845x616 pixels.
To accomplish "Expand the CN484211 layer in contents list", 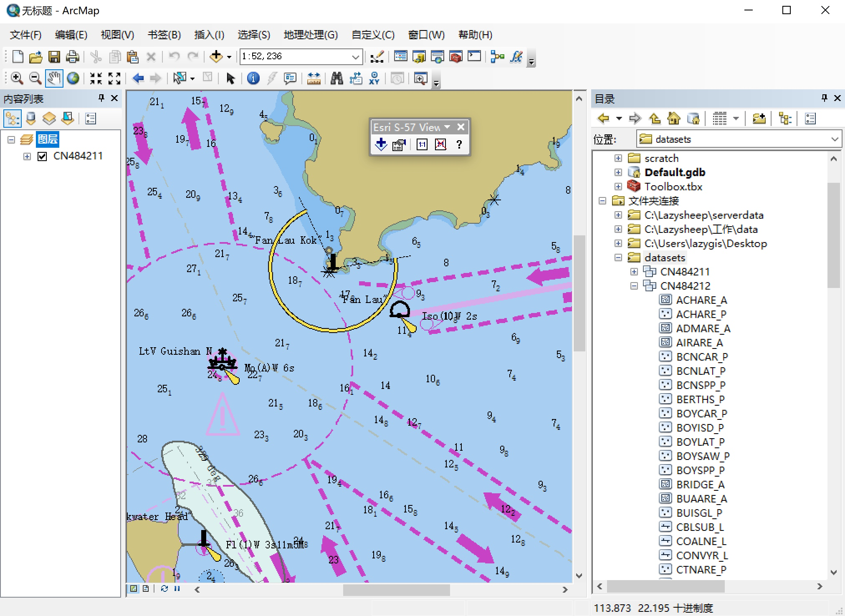I will (x=27, y=156).
